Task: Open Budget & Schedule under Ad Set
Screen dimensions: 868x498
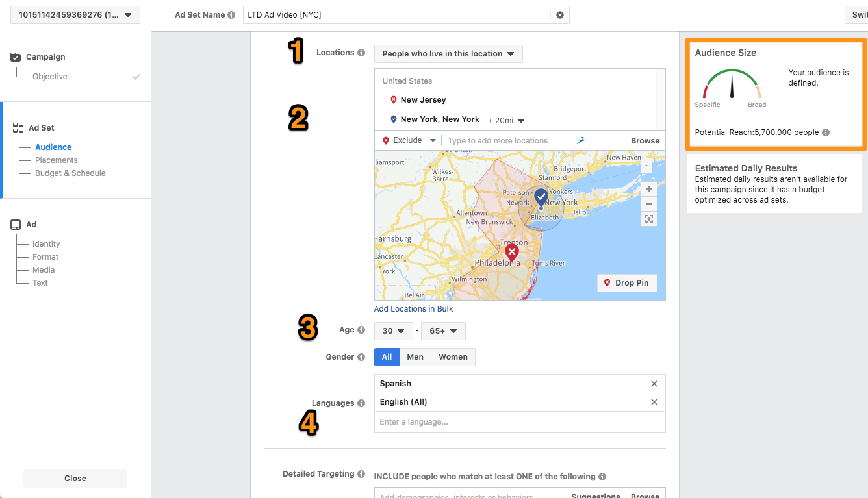Action: 70,173
